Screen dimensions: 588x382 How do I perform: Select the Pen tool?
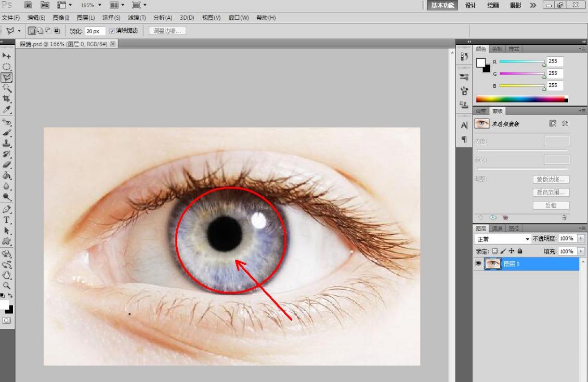click(6, 209)
